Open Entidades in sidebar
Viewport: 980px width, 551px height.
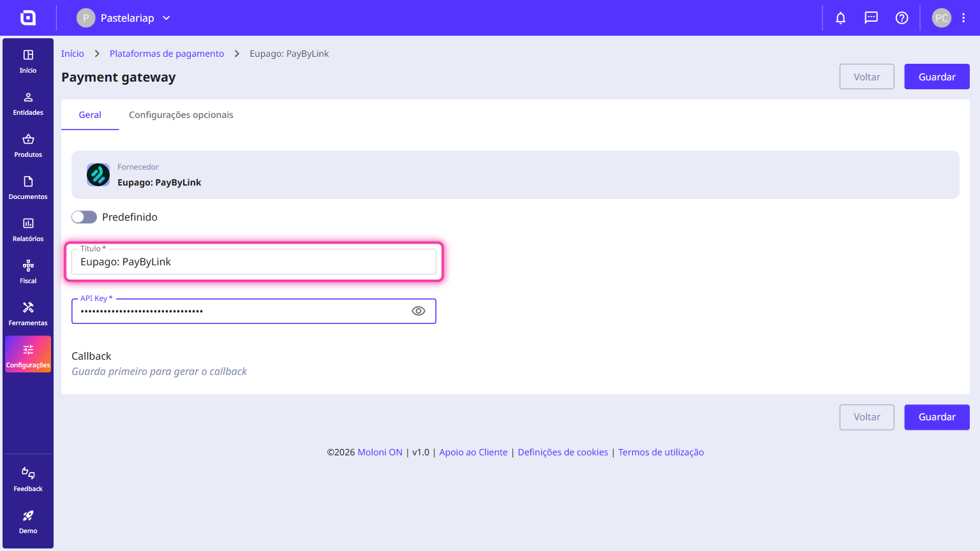click(x=28, y=104)
